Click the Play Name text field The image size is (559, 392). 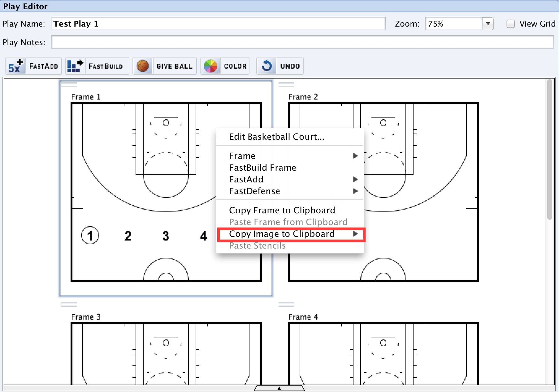tap(218, 24)
